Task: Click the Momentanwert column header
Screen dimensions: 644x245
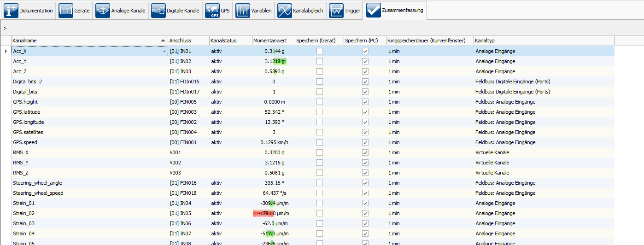Action: coord(273,41)
